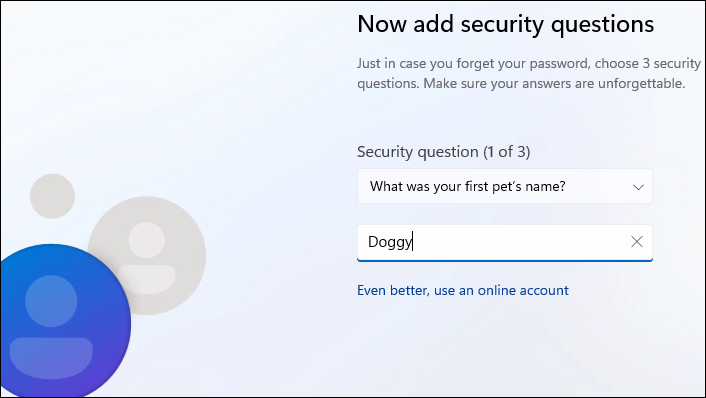Click the head circle inside blue avatar

(51, 301)
